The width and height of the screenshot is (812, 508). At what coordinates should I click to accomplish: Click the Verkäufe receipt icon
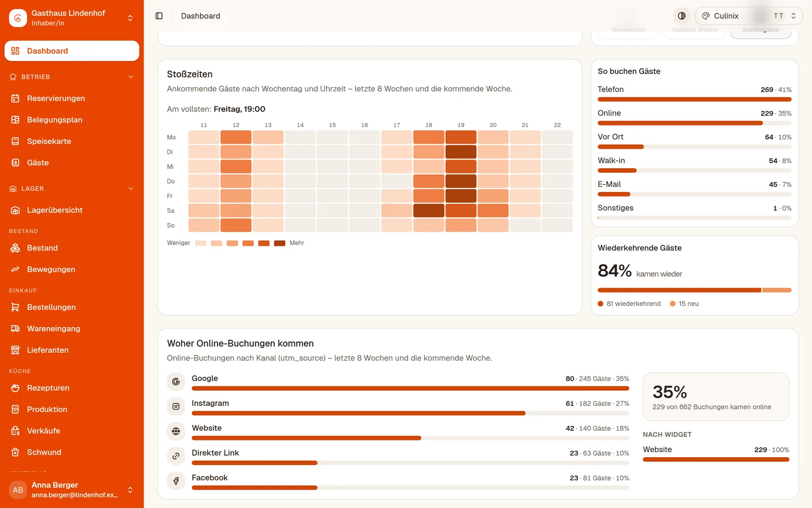(x=15, y=431)
